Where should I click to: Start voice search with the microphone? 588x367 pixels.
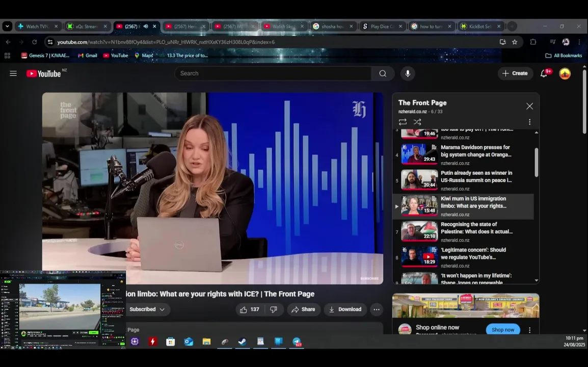coord(408,73)
